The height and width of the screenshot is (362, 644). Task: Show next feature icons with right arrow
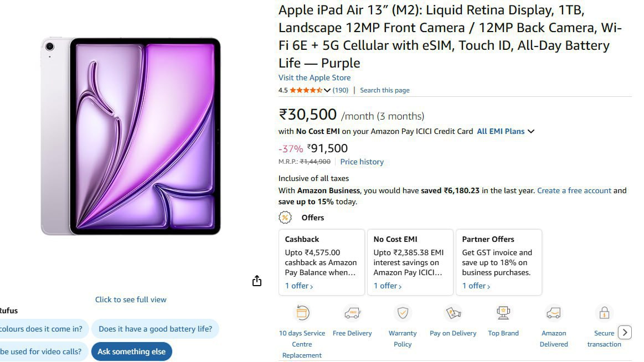click(625, 333)
